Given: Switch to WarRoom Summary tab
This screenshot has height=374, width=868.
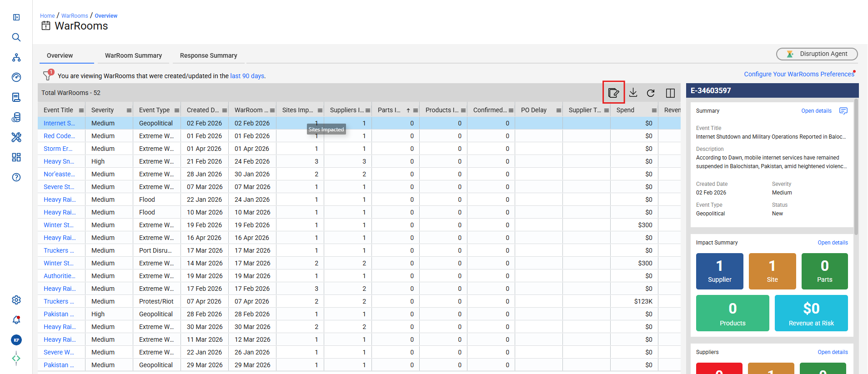Looking at the screenshot, I should [x=133, y=55].
